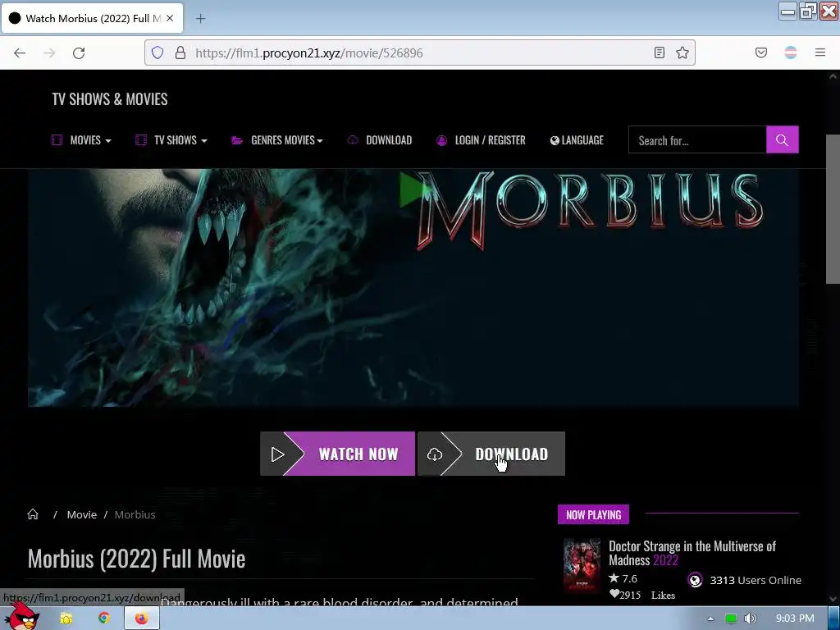
Task: Click the Users Online globe icon
Action: pyautogui.click(x=696, y=580)
